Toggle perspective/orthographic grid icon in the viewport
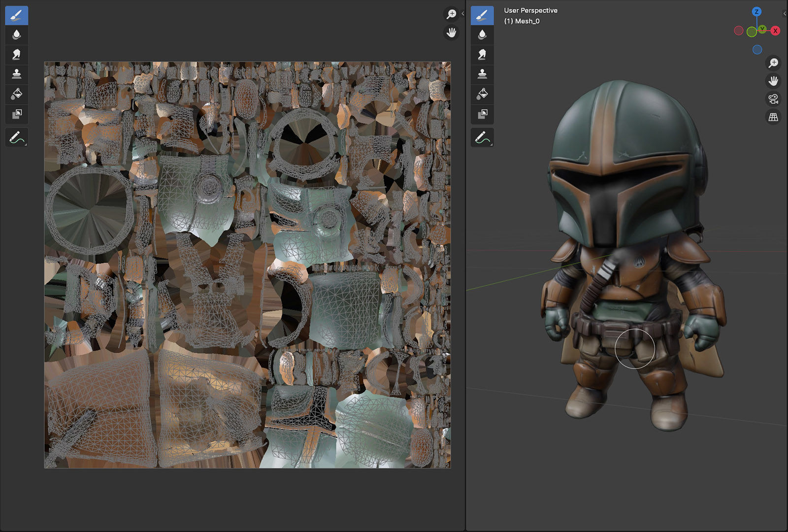Viewport: 788px width, 532px height. click(x=773, y=117)
